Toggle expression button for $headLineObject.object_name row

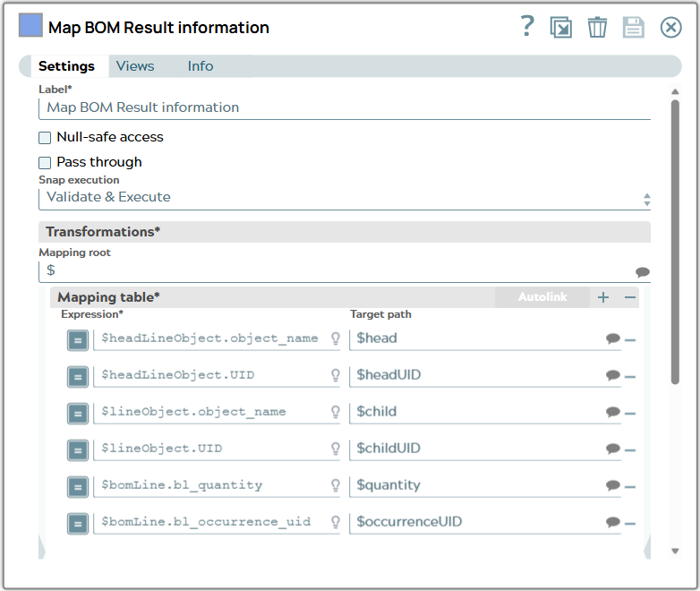pos(78,340)
